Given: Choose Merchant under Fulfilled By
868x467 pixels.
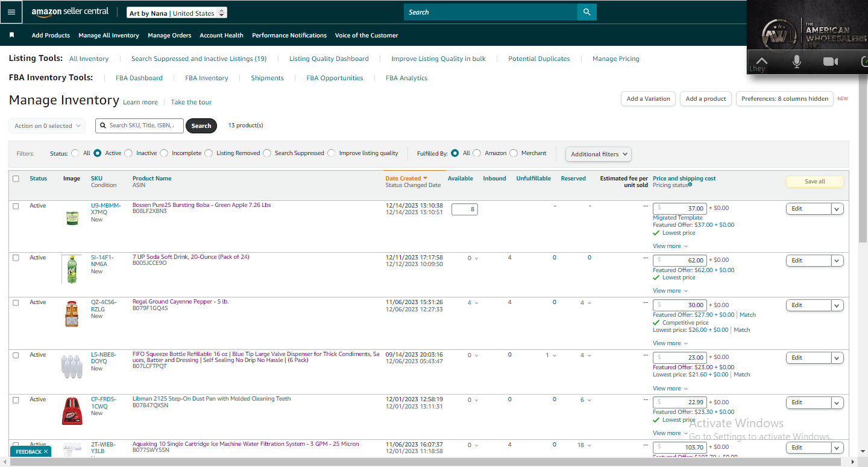Looking at the screenshot, I should tap(514, 153).
